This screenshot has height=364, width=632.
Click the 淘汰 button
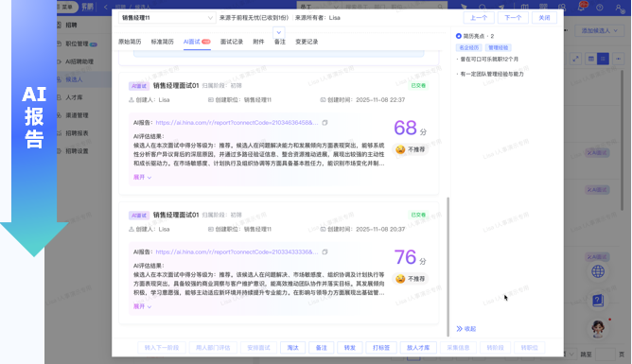pos(292,348)
